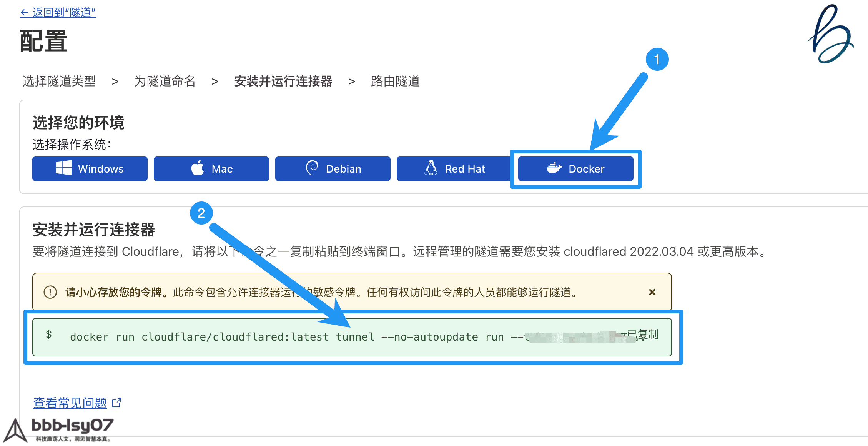Screen dimensions: 868x446
Task: Open the 查看常见问题 FAQ link
Action: (70, 403)
